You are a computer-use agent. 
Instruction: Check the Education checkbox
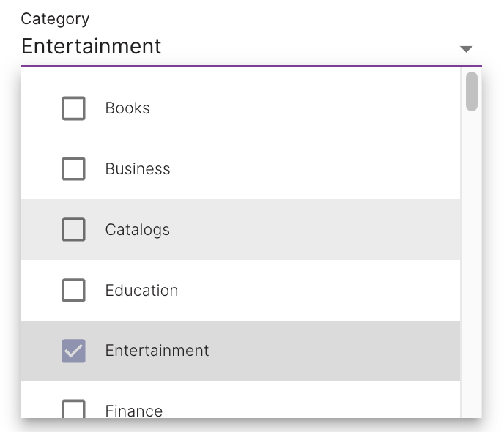point(73,290)
